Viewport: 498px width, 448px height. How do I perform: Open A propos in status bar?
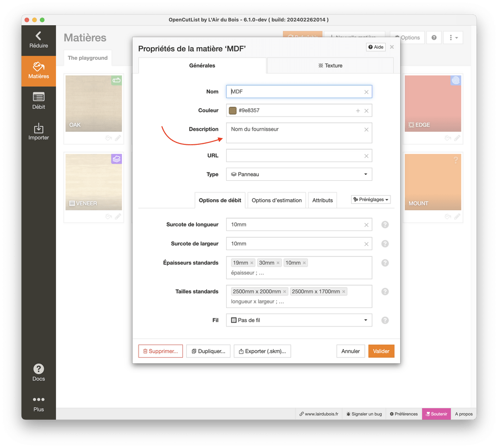click(463, 414)
